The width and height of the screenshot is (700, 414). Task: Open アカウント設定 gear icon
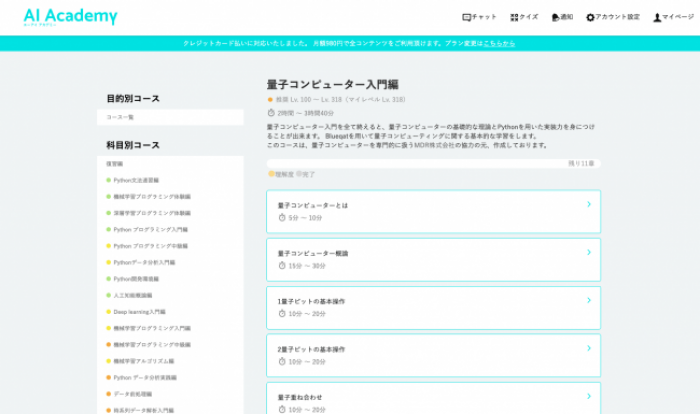coord(590,17)
